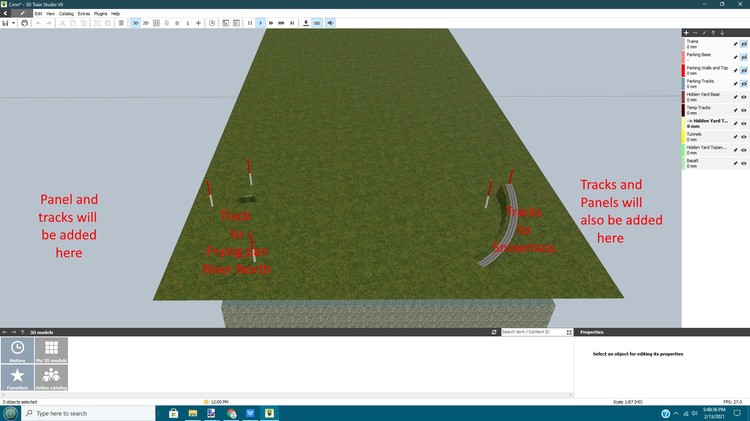Open the simulation time clock icon
The width and height of the screenshot is (750, 421).
[212, 23]
